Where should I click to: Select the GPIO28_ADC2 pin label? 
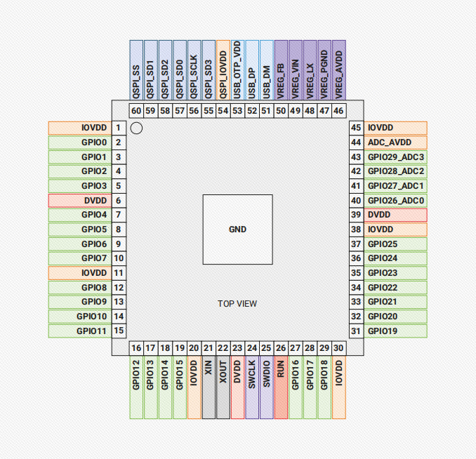coord(395,171)
